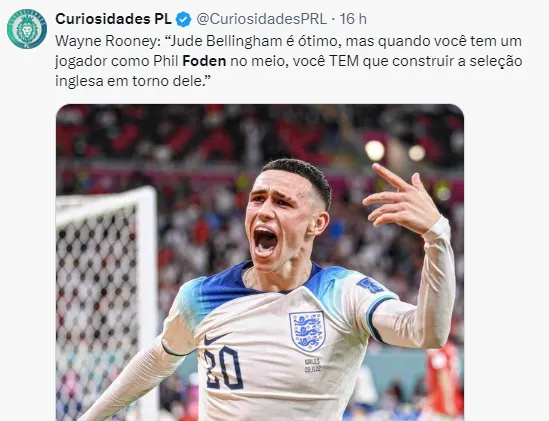Click the sleeve patch on the right arm
This screenshot has height=421, width=549.
pos(370,285)
